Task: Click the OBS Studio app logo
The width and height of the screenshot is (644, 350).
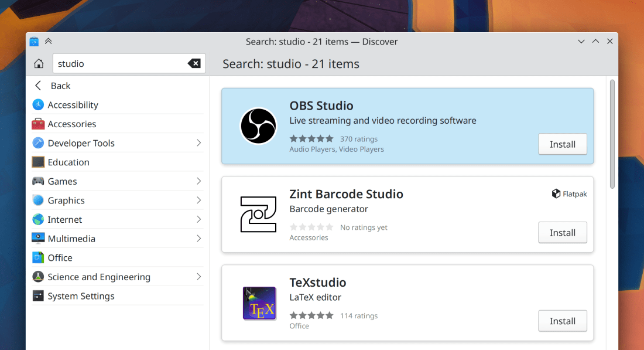Action: 258,126
